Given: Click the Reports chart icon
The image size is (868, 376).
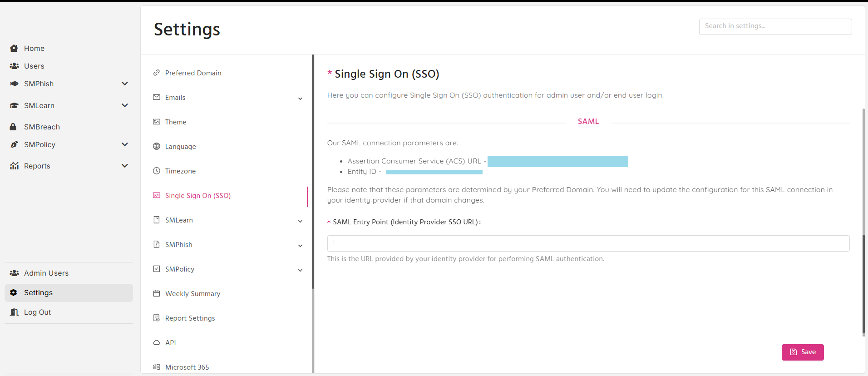Looking at the screenshot, I should (14, 166).
